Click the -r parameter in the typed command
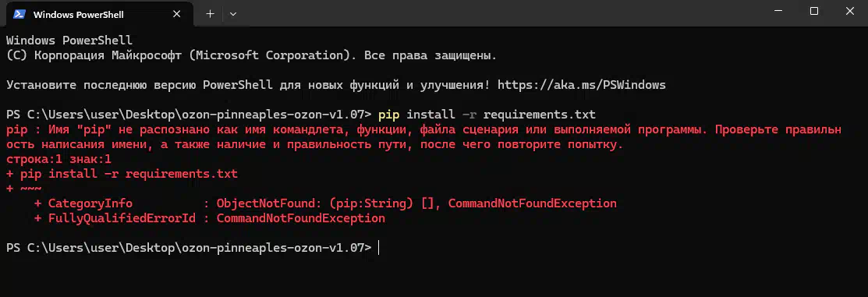This screenshot has height=297, width=868. pos(469,115)
